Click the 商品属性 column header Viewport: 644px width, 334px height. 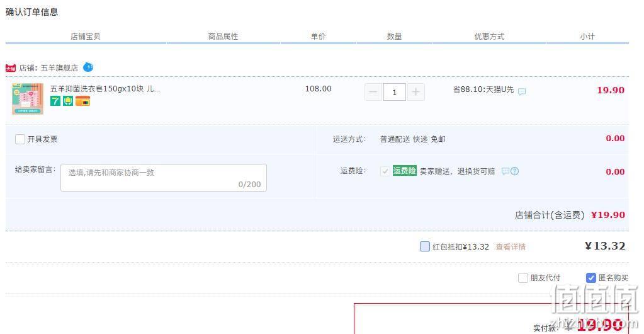click(223, 36)
